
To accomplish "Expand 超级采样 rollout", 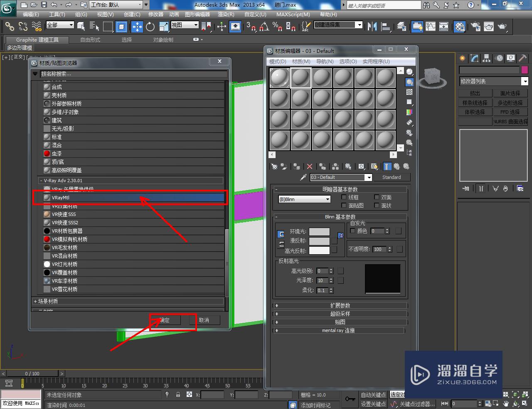I will [340, 314].
